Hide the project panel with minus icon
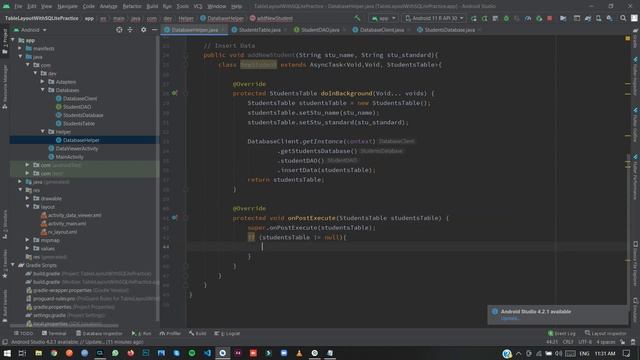The height and width of the screenshot is (360, 640). coord(155,30)
